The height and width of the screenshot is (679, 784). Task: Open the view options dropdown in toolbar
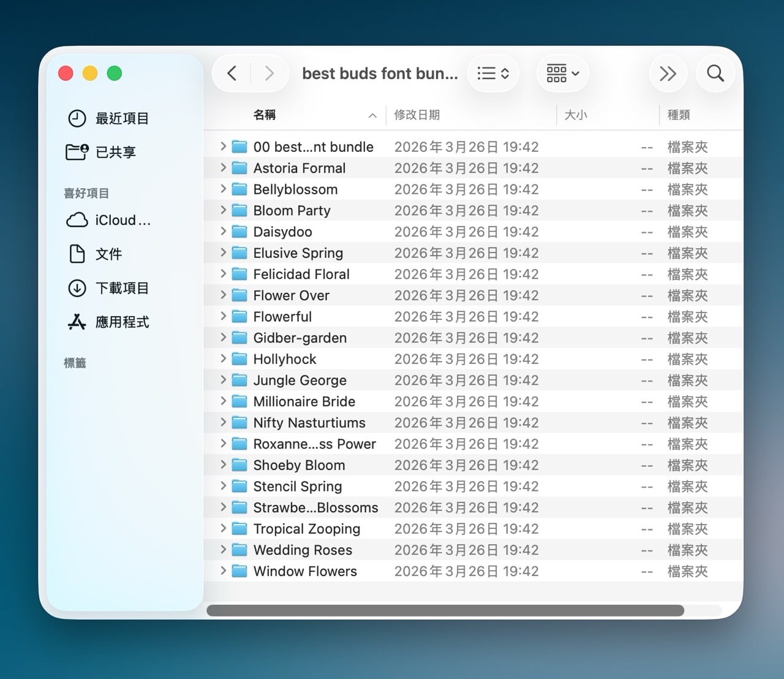[x=493, y=73]
